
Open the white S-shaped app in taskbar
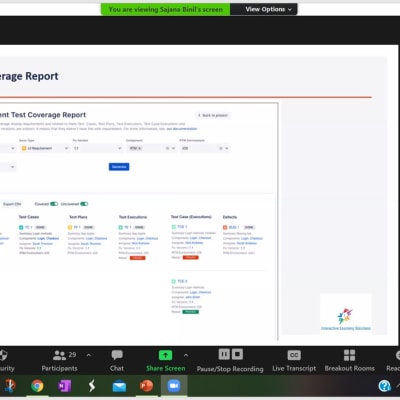pyautogui.click(x=92, y=386)
